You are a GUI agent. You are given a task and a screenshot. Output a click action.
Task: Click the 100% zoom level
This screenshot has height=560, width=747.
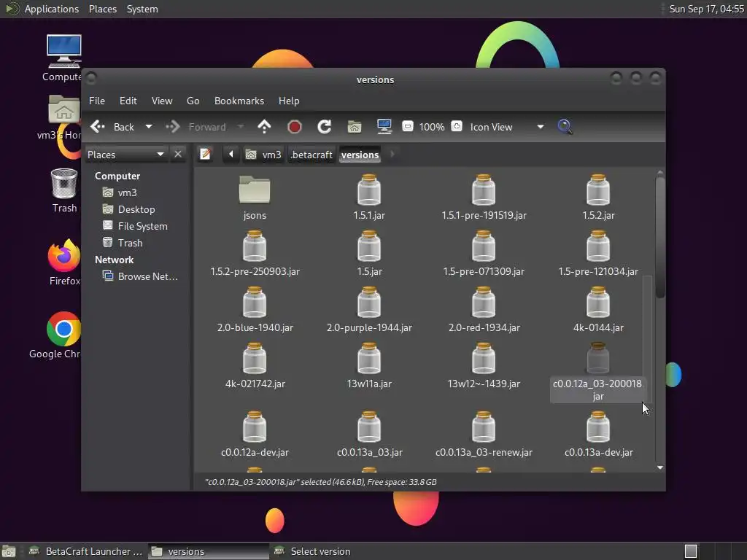point(432,127)
